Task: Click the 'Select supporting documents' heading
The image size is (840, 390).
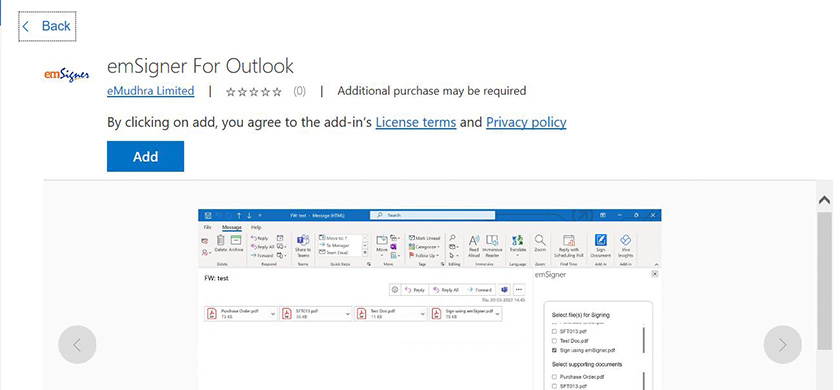Action: (587, 364)
